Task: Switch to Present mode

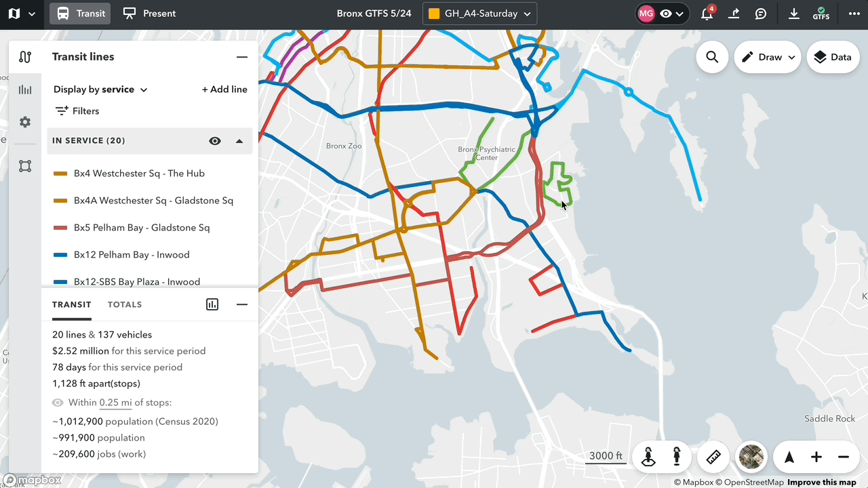Action: 149,14
